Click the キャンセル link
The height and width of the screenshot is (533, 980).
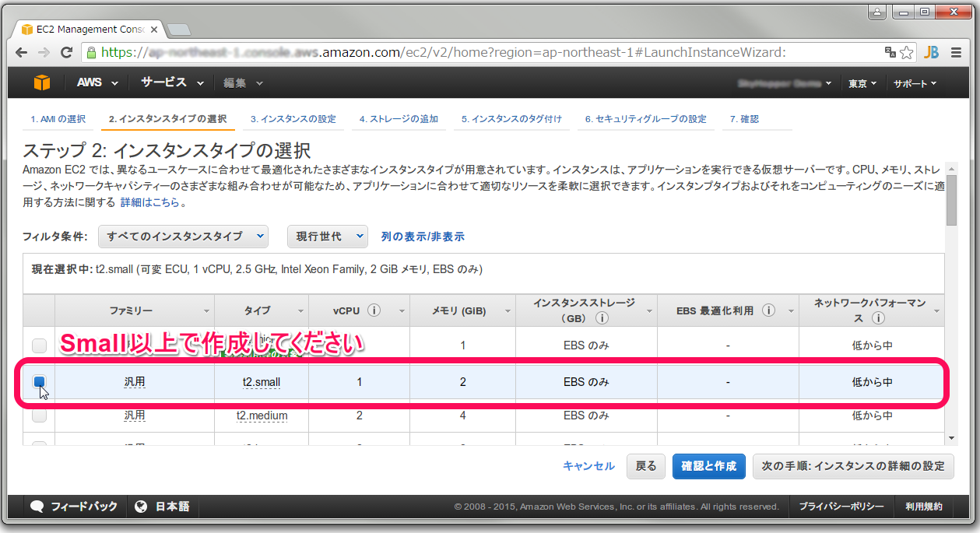tap(588, 466)
